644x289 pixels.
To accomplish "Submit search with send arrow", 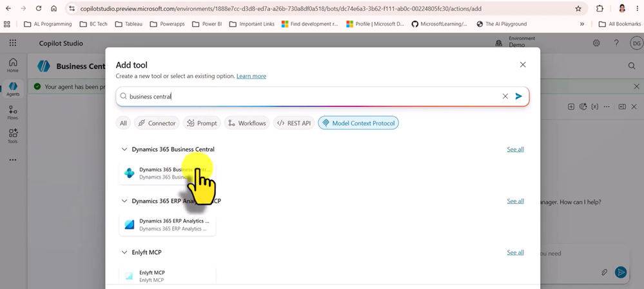I will [x=519, y=96].
